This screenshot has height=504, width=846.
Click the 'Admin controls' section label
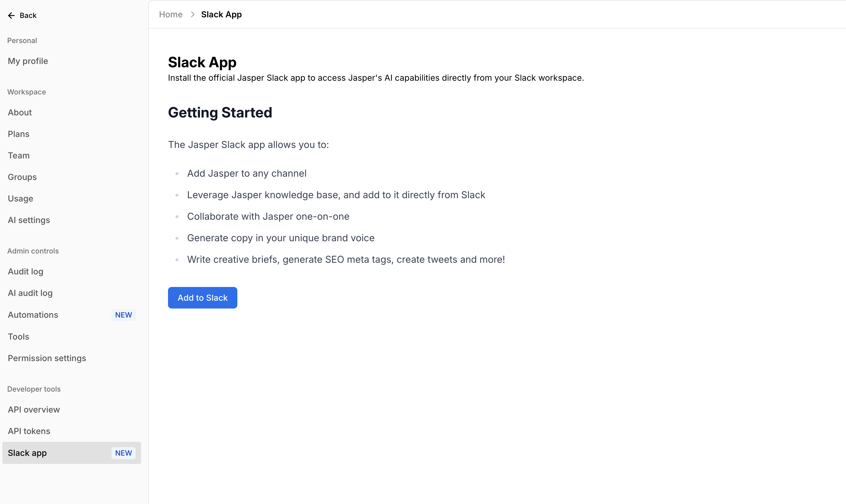(33, 251)
